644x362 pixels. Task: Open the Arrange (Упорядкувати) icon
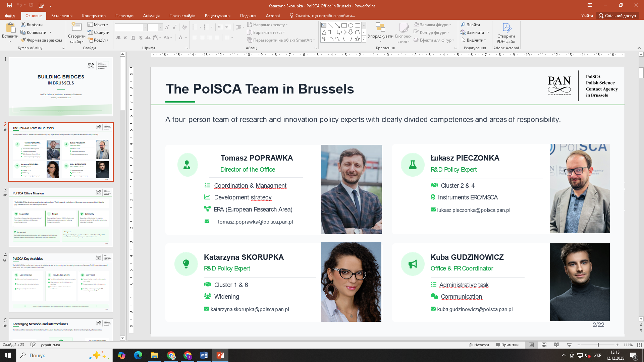click(380, 28)
